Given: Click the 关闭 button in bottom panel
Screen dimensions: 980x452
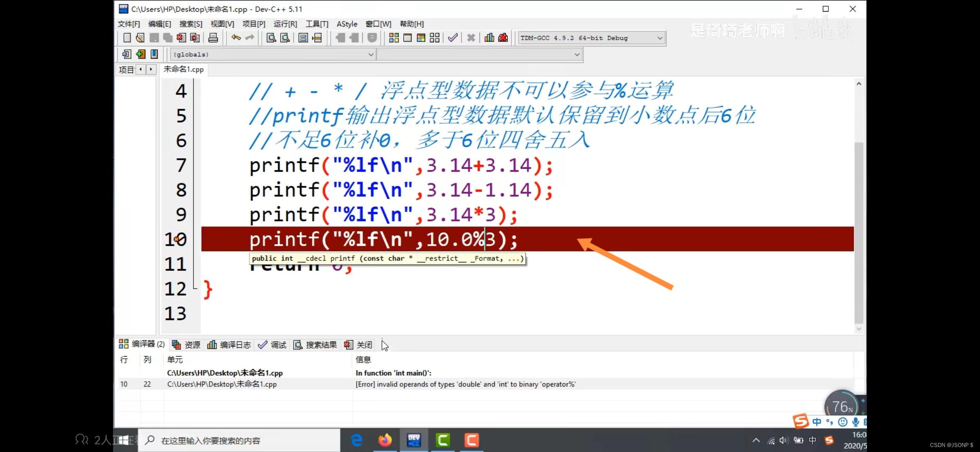Looking at the screenshot, I should [x=358, y=344].
